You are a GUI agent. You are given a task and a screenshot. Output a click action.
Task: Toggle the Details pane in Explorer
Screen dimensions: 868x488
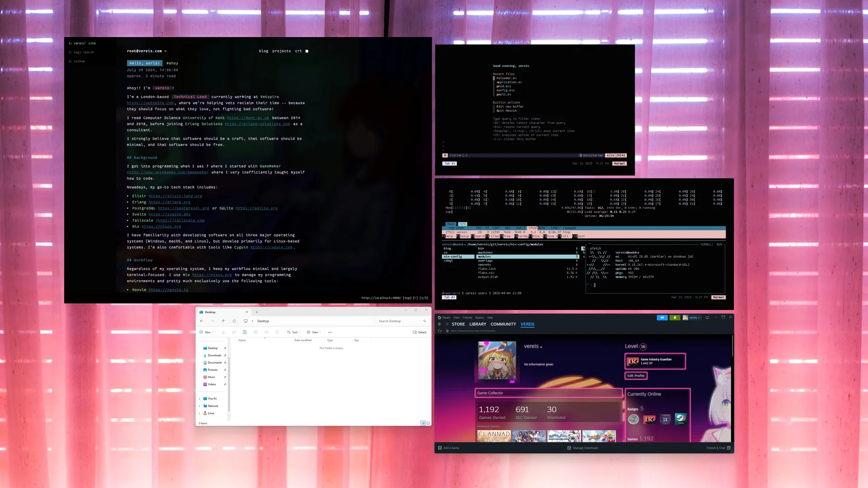tap(420, 332)
